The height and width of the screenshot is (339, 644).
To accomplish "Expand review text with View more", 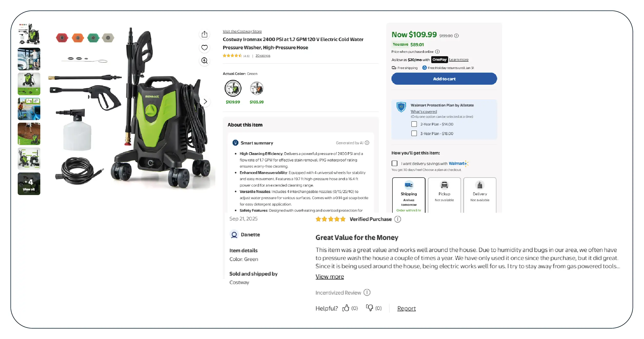I will tap(330, 277).
